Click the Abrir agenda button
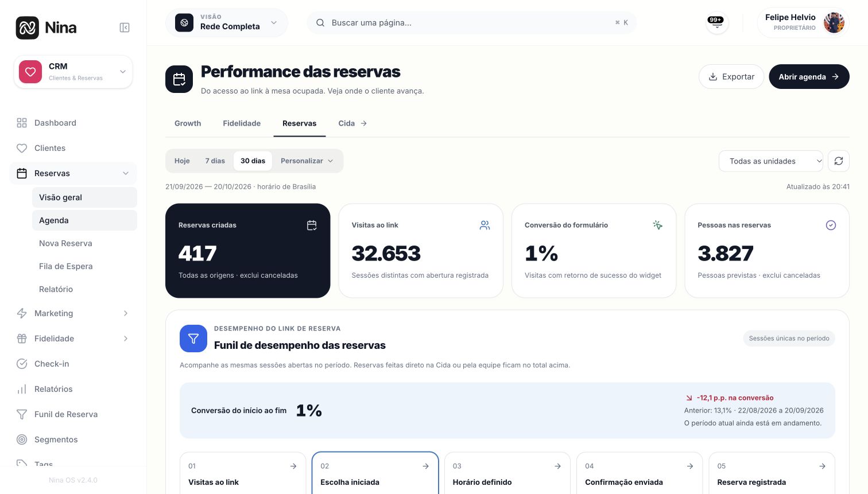This screenshot has width=868, height=494. point(809,77)
